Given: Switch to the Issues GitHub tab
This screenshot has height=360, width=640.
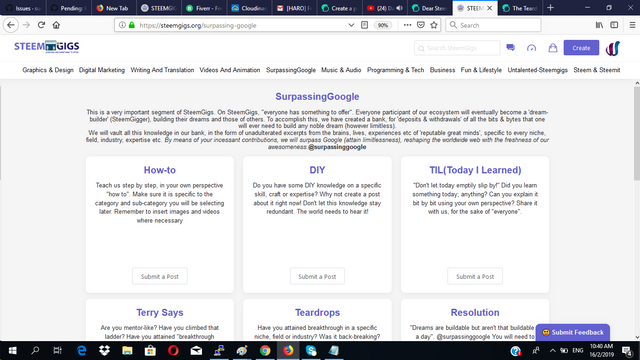Looking at the screenshot, I should coord(23,8).
